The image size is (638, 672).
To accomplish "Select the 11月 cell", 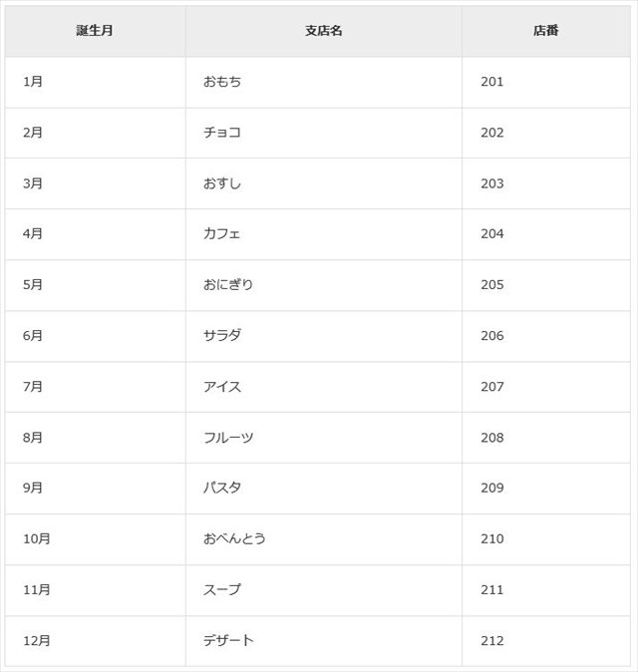I will point(37,590).
